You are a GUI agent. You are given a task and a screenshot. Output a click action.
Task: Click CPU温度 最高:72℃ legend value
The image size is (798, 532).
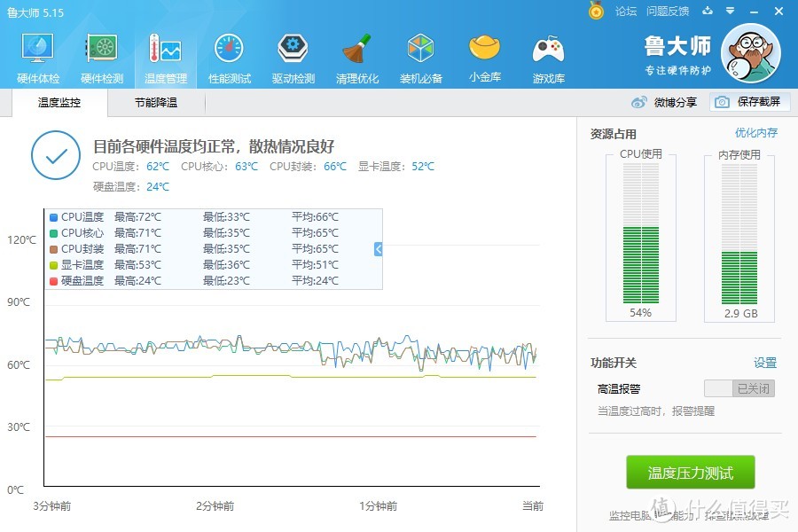coord(137,217)
